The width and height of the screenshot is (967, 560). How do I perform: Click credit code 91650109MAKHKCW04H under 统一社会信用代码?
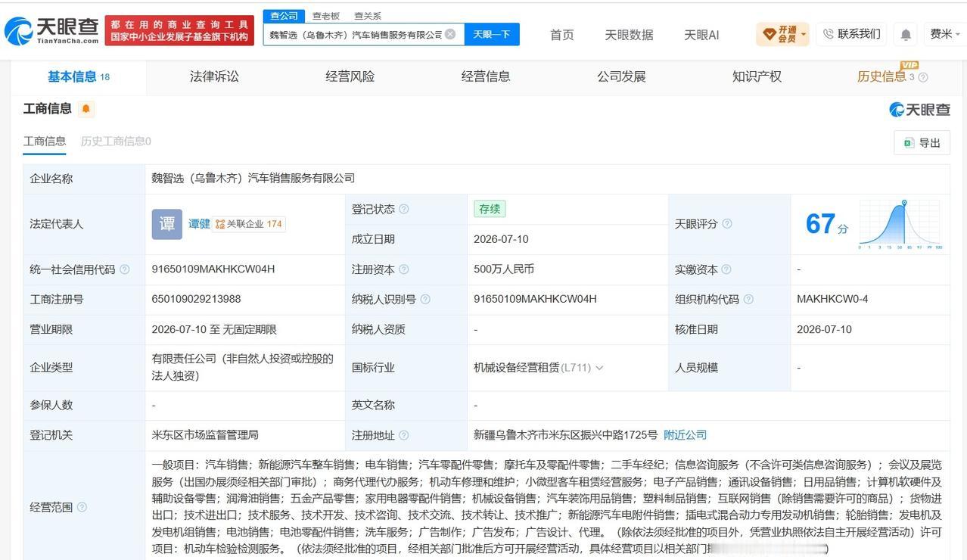(213, 269)
